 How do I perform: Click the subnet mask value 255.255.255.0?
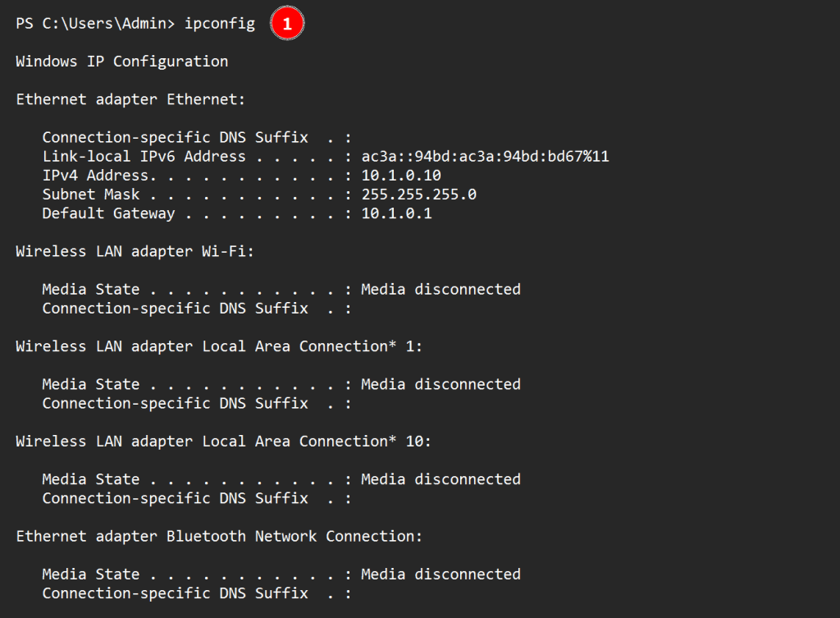pos(418,195)
